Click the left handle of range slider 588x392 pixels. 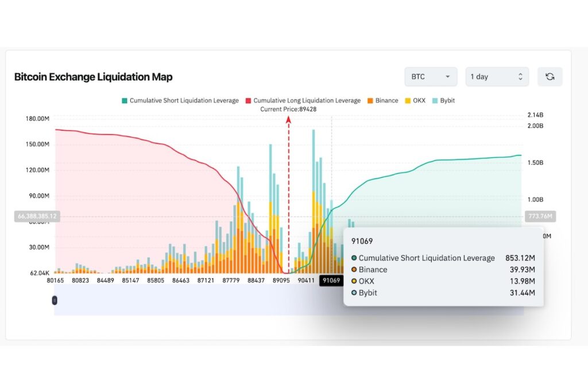tap(55, 300)
